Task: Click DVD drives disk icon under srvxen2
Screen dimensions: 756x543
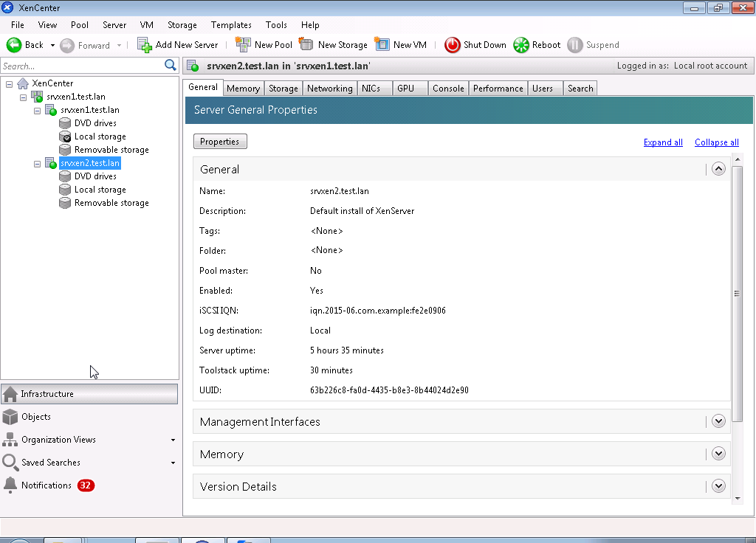Action: 65,176
